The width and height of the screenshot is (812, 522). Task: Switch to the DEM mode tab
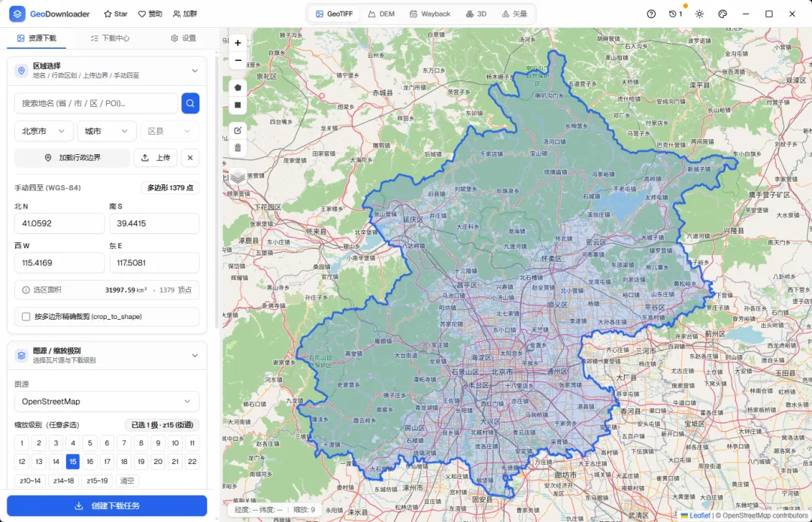(x=381, y=14)
